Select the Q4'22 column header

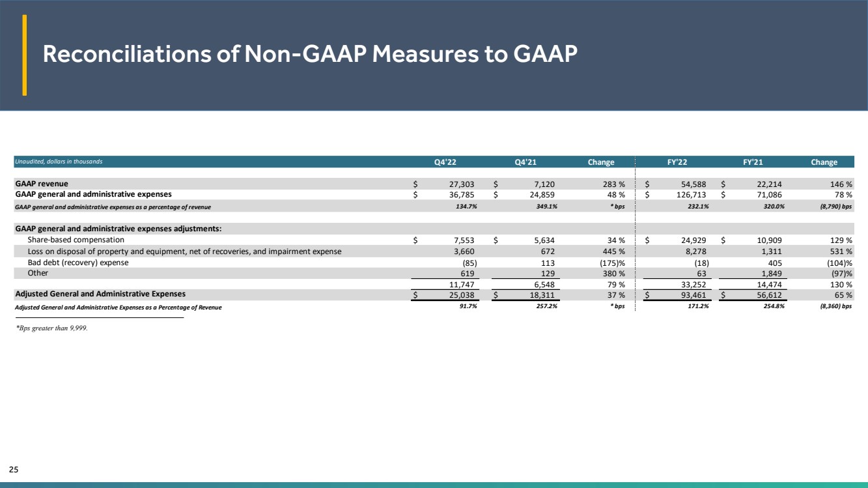(447, 162)
